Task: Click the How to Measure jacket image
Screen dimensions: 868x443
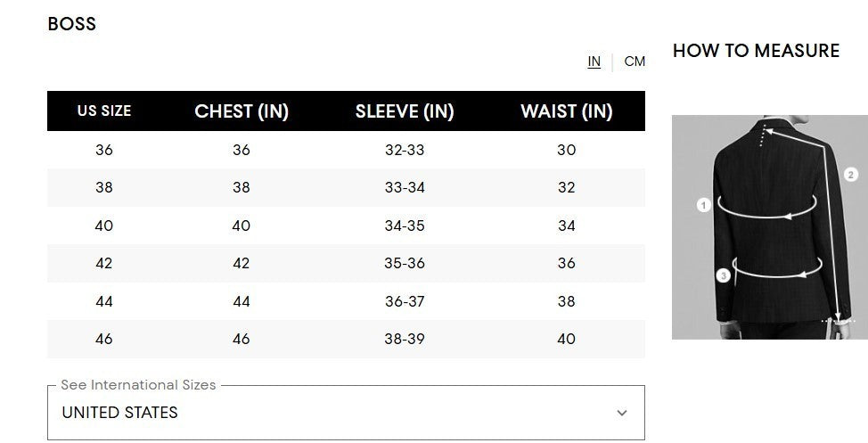Action: pyautogui.click(x=769, y=226)
